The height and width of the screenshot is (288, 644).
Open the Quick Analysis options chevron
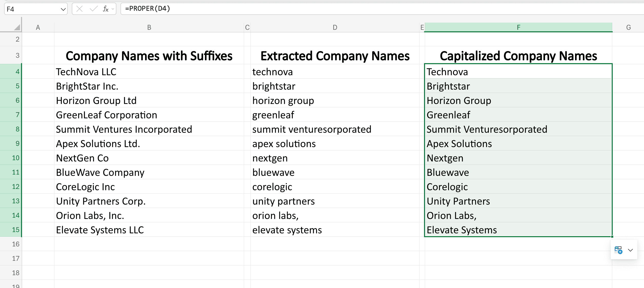tap(630, 250)
